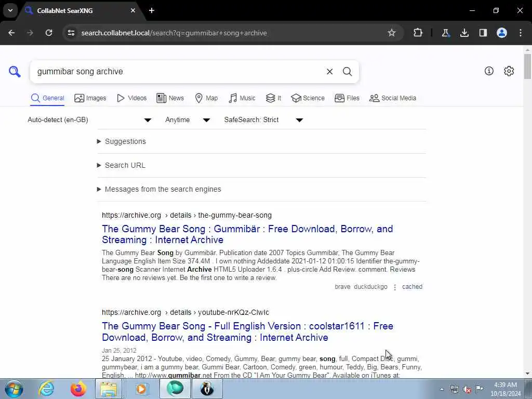The height and width of the screenshot is (399, 532).
Task: View site information icon in address bar
Action: (x=71, y=33)
